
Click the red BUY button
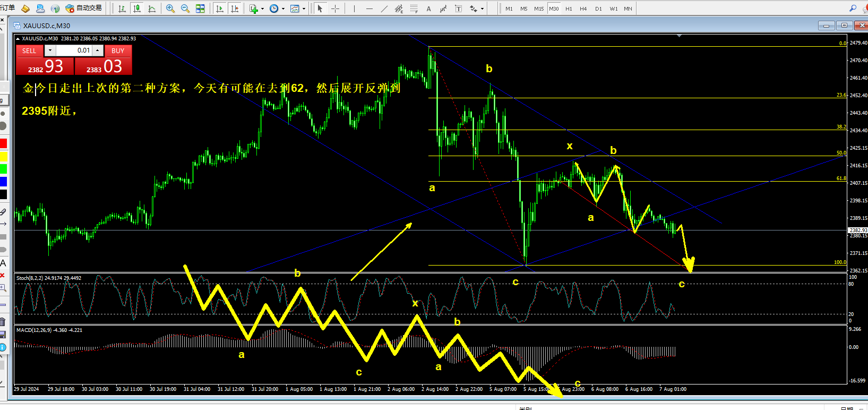118,50
